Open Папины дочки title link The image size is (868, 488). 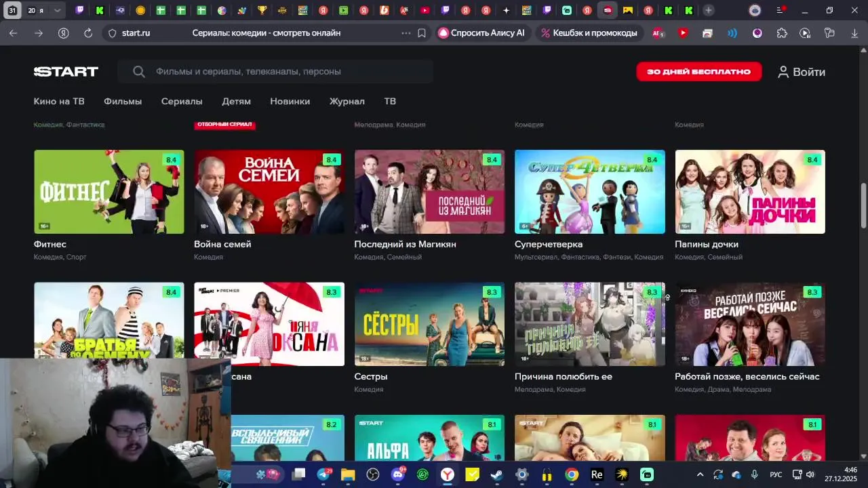707,244
